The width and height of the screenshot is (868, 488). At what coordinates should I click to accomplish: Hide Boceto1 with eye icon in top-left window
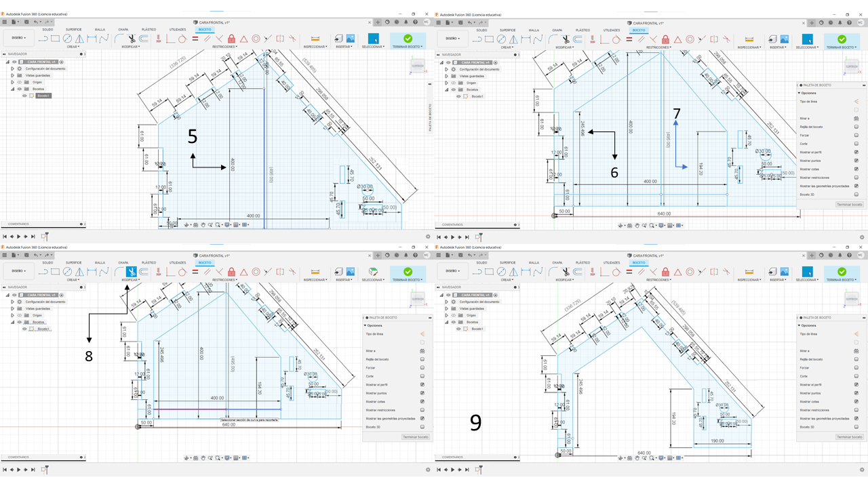click(x=24, y=96)
